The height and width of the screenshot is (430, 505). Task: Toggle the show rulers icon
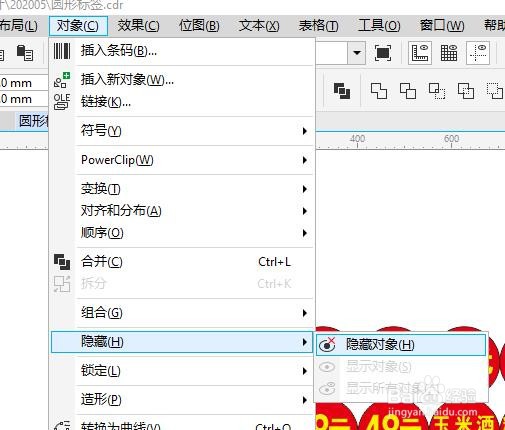coord(420,53)
